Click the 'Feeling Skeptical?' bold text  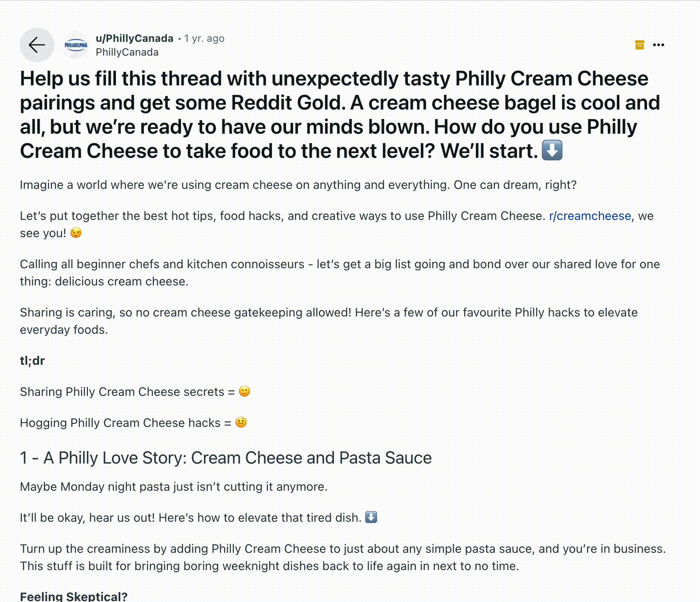(x=73, y=596)
